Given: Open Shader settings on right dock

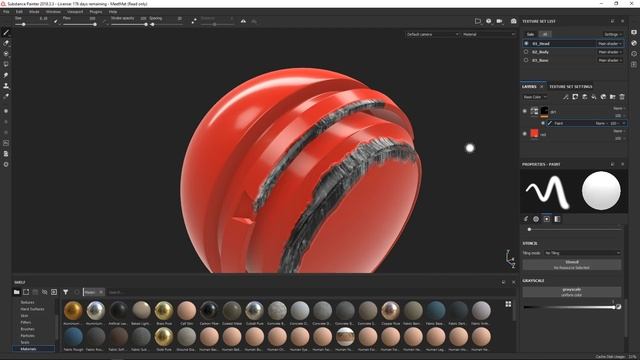Looking at the screenshot, I should click(x=634, y=43).
